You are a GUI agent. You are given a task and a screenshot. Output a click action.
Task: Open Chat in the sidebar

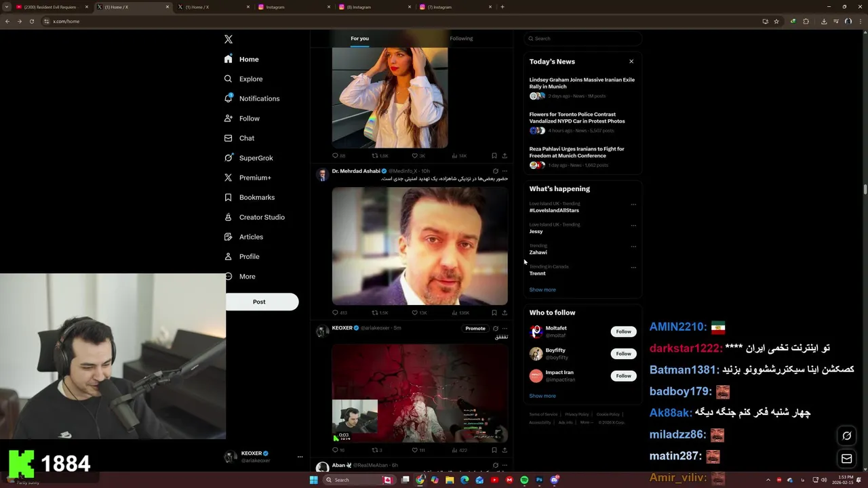pos(239,138)
